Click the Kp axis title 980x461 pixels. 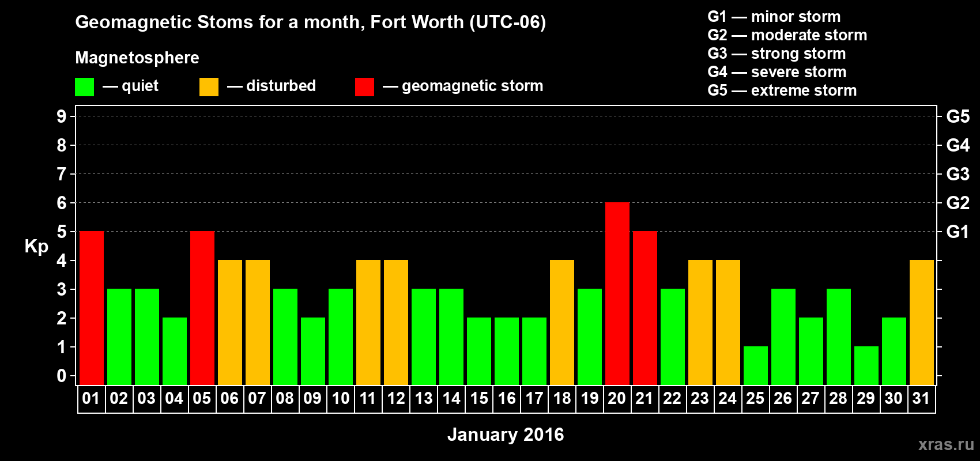click(x=36, y=247)
